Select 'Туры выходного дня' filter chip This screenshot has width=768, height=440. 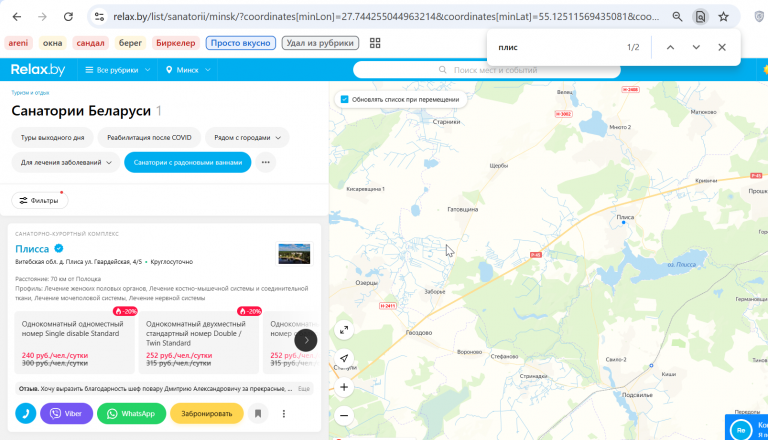point(52,138)
